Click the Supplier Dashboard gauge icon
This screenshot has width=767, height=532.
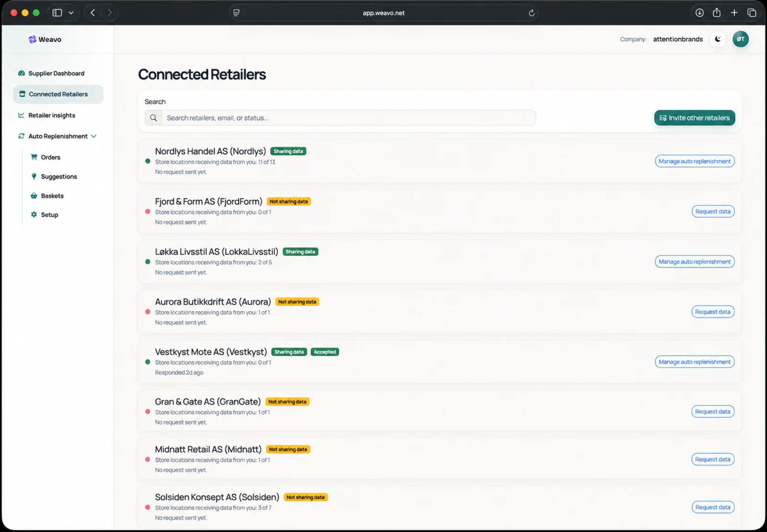(x=21, y=73)
